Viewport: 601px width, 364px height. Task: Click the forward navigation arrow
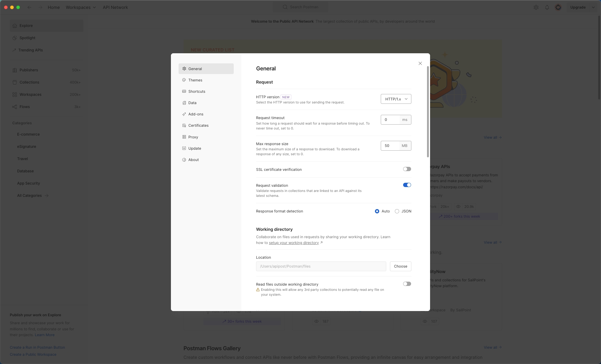click(x=40, y=7)
